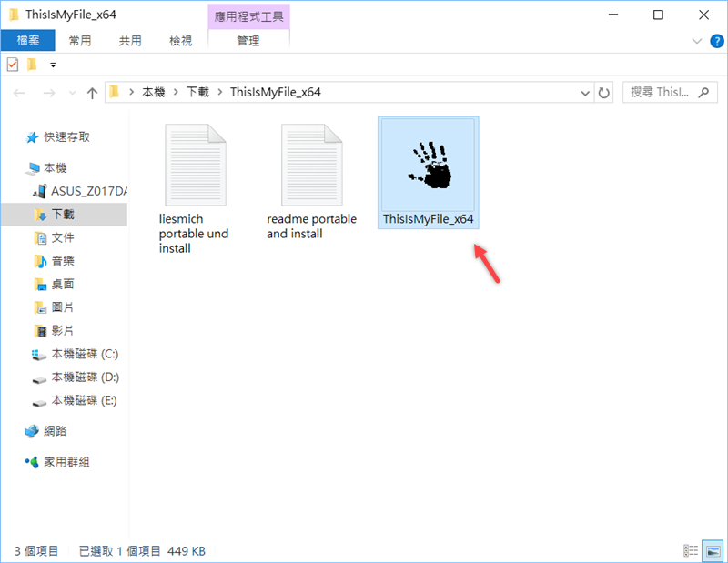The height and width of the screenshot is (563, 728).
Task: Refresh the current folder view
Action: point(603,93)
